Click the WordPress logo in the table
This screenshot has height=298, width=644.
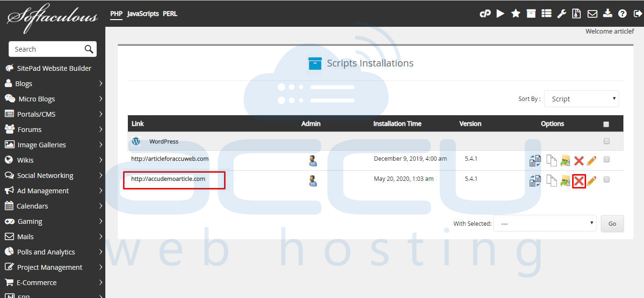pos(136,142)
